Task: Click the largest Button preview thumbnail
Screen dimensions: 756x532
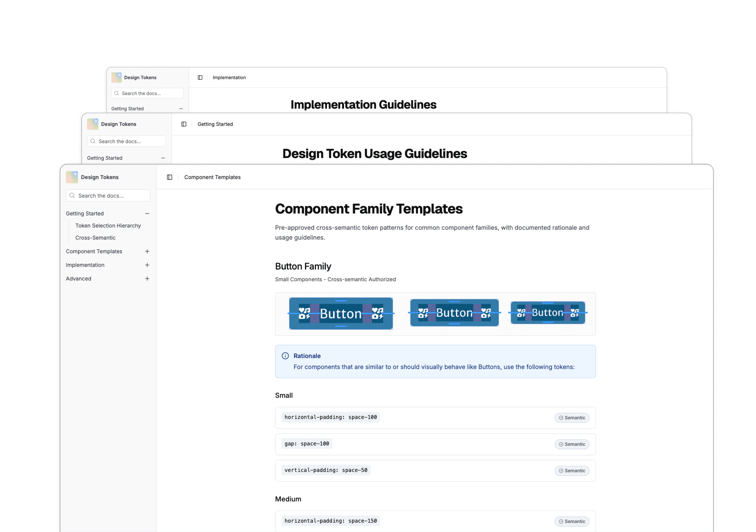Action: (341, 313)
